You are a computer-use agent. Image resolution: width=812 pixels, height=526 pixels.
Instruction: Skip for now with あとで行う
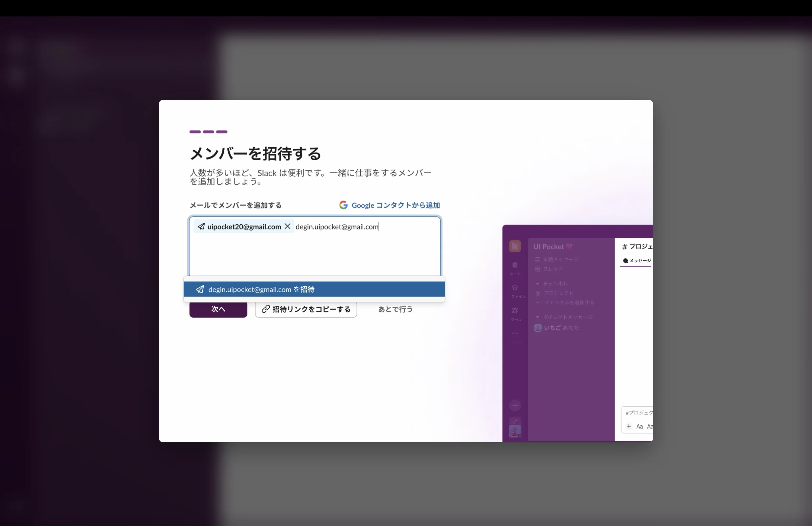[395, 309]
